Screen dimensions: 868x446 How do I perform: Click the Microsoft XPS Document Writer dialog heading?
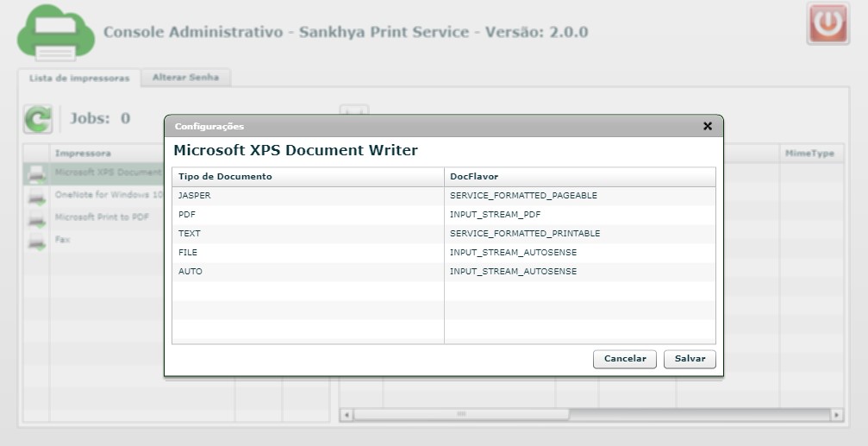[296, 151]
